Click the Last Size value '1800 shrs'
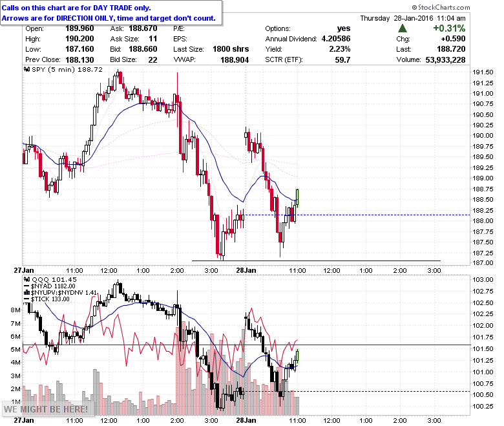Image resolution: width=504 pixels, height=426 pixels. (231, 49)
